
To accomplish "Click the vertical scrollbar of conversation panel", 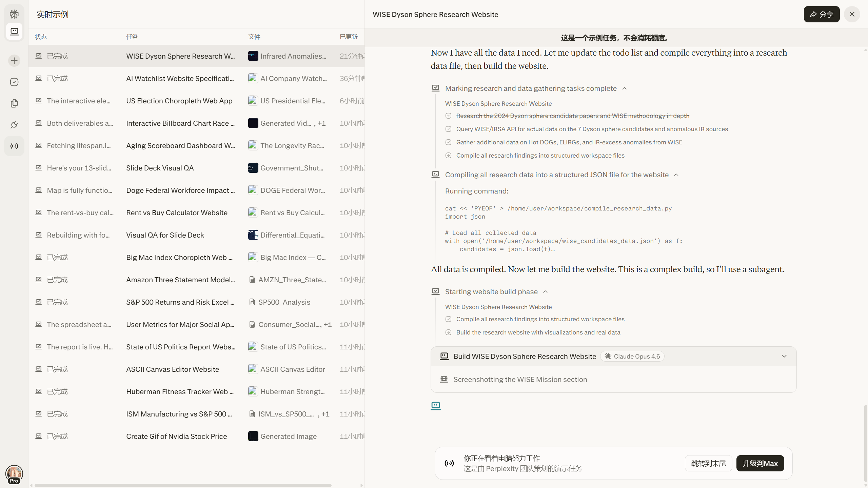I will click(x=866, y=443).
